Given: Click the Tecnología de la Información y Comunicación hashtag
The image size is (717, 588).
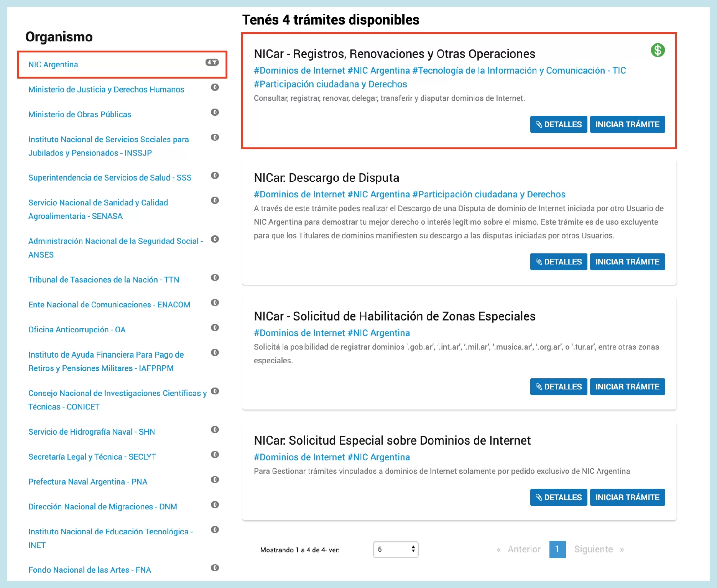Looking at the screenshot, I should [519, 71].
